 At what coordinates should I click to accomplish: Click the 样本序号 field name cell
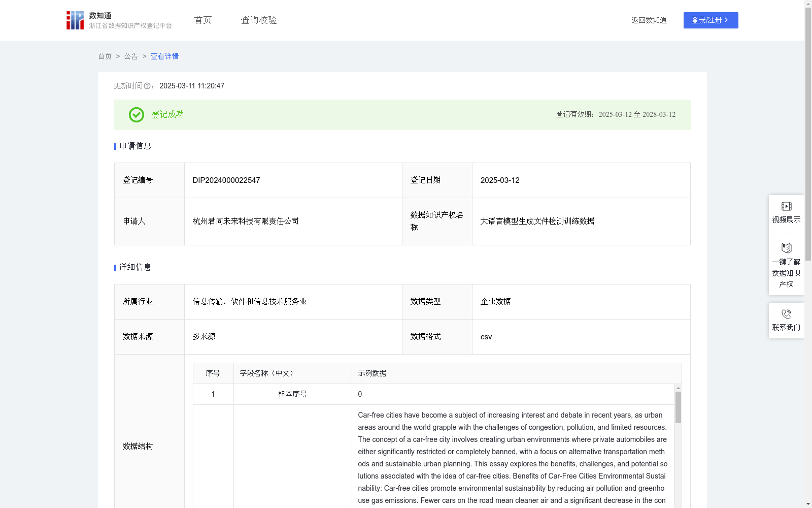point(292,394)
